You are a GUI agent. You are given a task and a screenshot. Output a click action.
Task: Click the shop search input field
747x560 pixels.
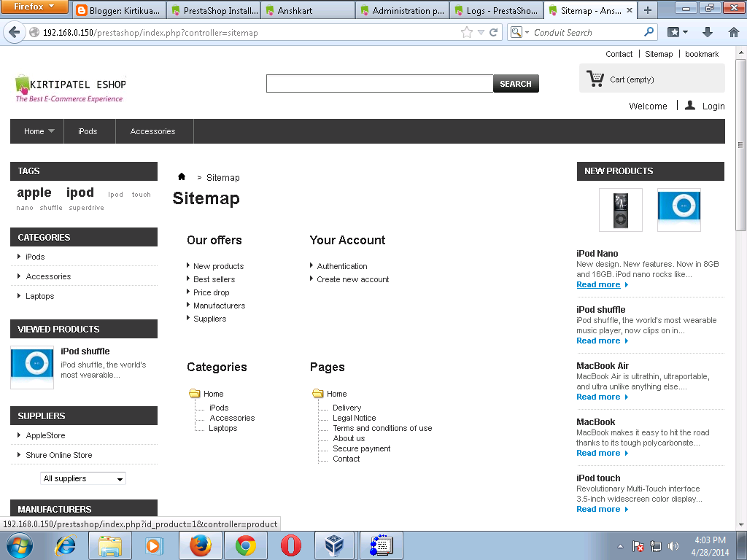[379, 84]
